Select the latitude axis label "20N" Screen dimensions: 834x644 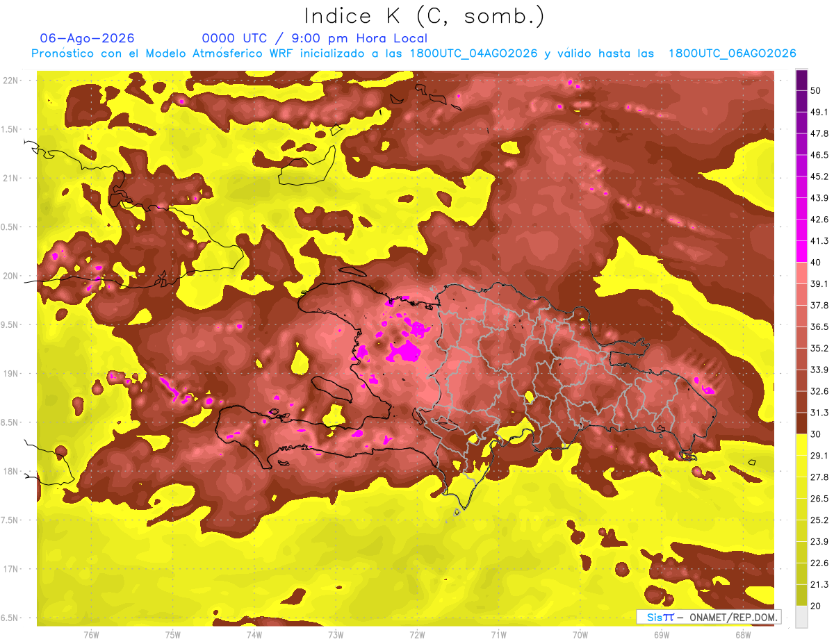pyautogui.click(x=11, y=276)
